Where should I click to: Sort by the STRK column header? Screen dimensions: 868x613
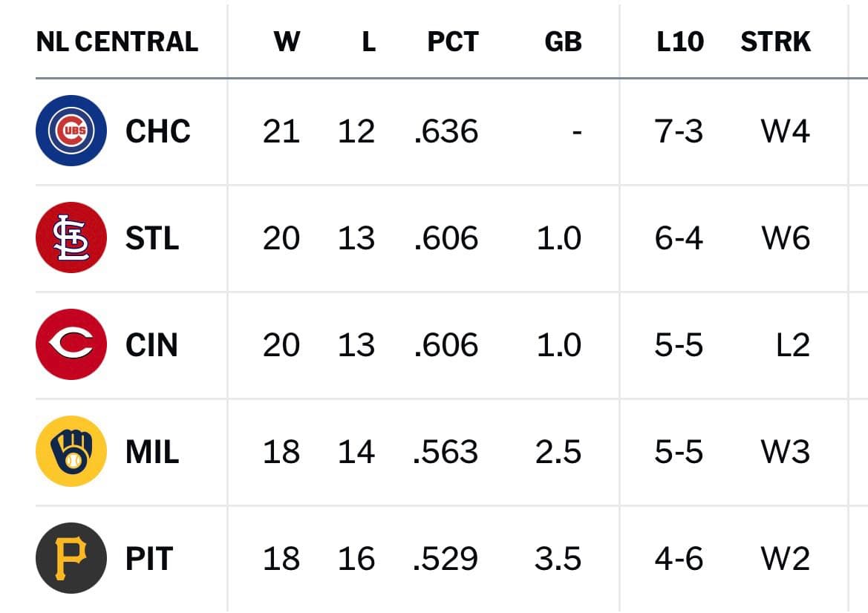[775, 42]
